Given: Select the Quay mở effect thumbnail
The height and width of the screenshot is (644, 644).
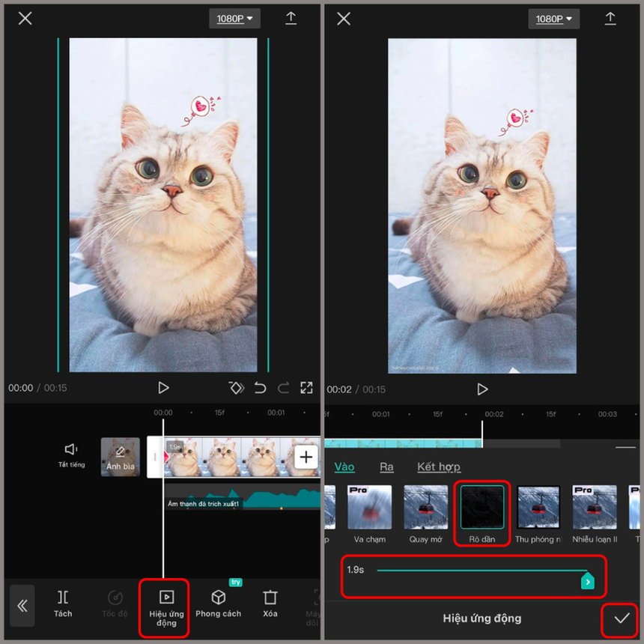Looking at the screenshot, I should pos(425,507).
